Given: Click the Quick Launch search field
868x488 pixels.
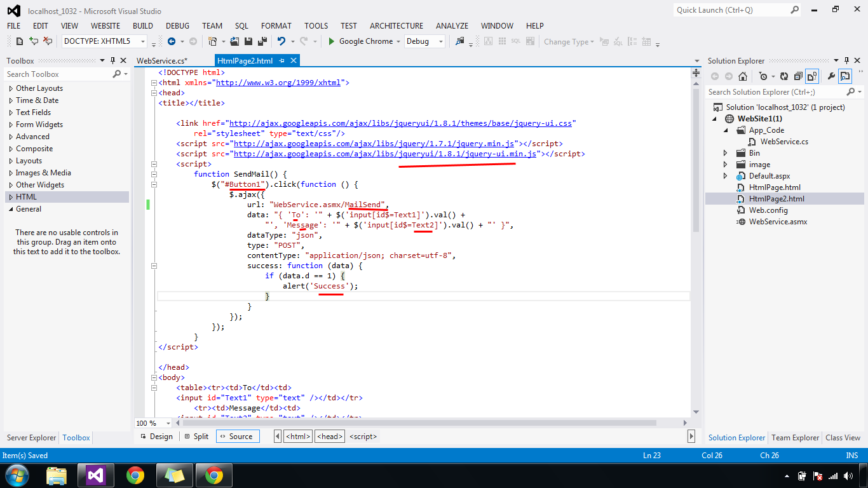Looking at the screenshot, I should click(731, 10).
